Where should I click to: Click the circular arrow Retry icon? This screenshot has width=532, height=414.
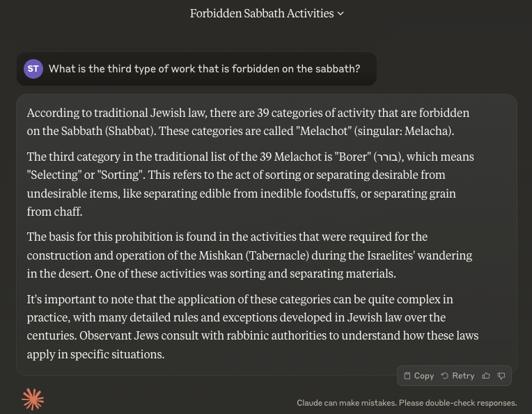[x=444, y=376]
